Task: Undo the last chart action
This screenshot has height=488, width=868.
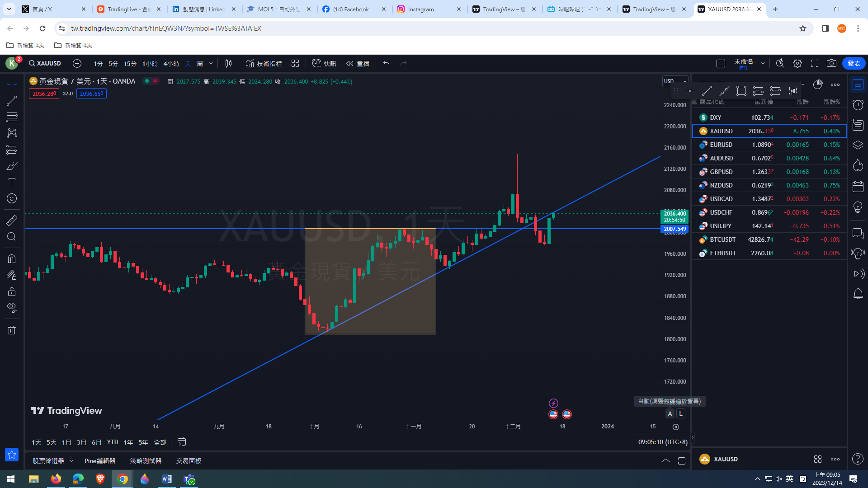Action: click(x=386, y=64)
